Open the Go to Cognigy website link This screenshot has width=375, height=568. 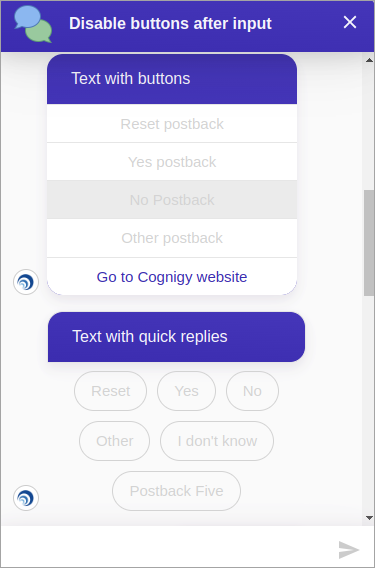point(172,277)
